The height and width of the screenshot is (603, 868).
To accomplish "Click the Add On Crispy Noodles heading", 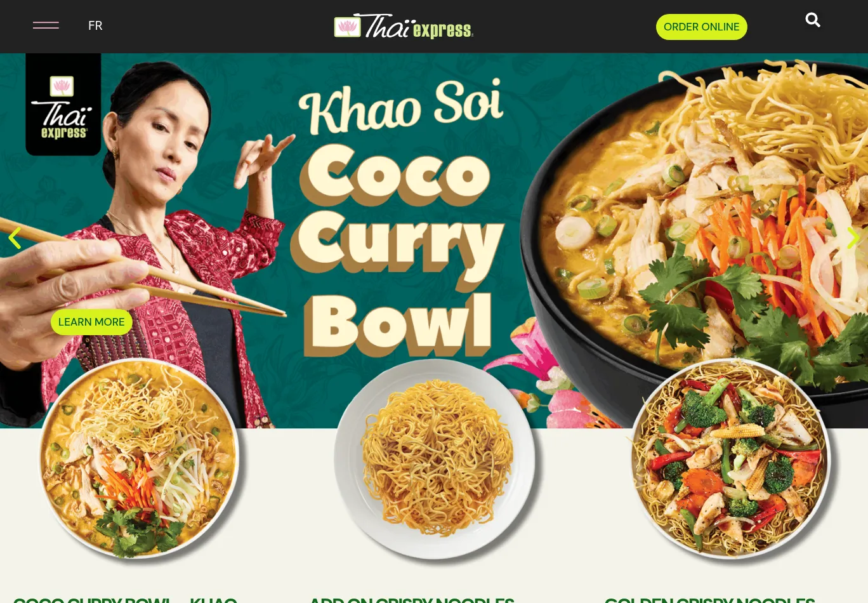I will coord(411,599).
